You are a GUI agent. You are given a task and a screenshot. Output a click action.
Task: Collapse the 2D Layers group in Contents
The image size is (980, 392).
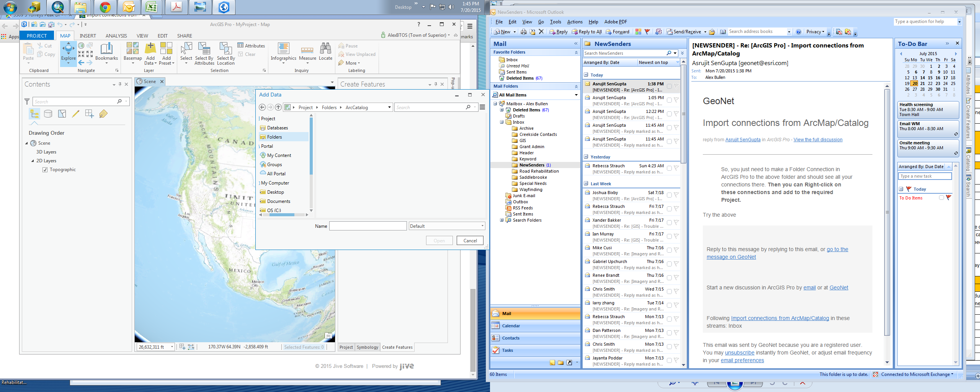(33, 161)
